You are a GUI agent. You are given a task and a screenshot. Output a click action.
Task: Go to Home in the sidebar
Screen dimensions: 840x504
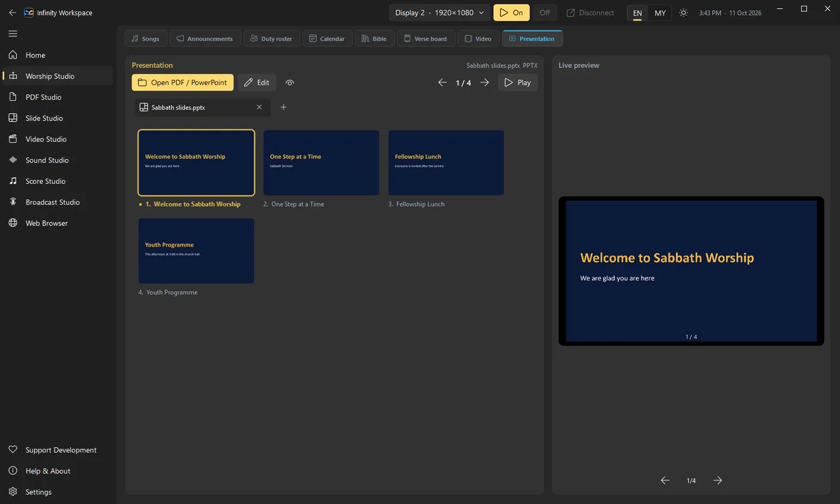pos(58,55)
